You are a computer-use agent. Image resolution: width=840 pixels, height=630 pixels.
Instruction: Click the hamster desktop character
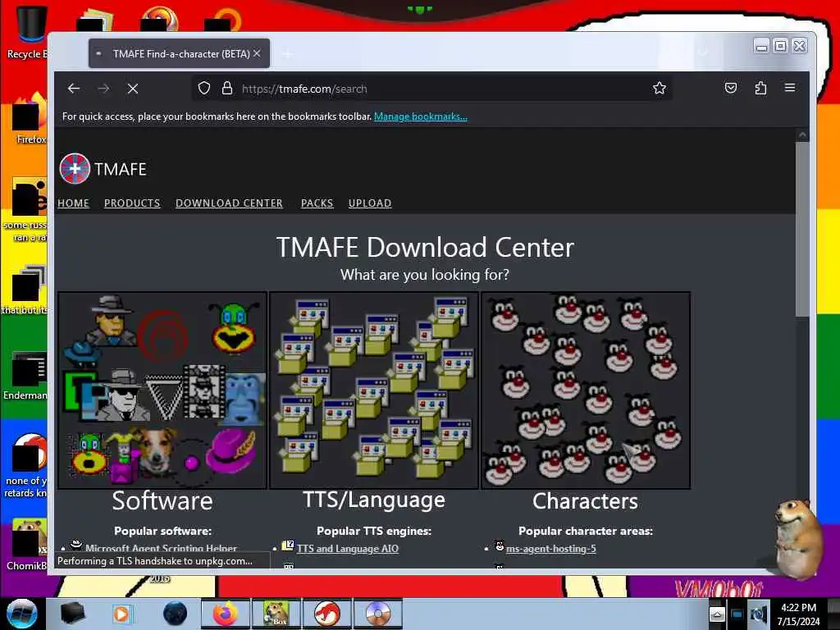click(x=798, y=538)
